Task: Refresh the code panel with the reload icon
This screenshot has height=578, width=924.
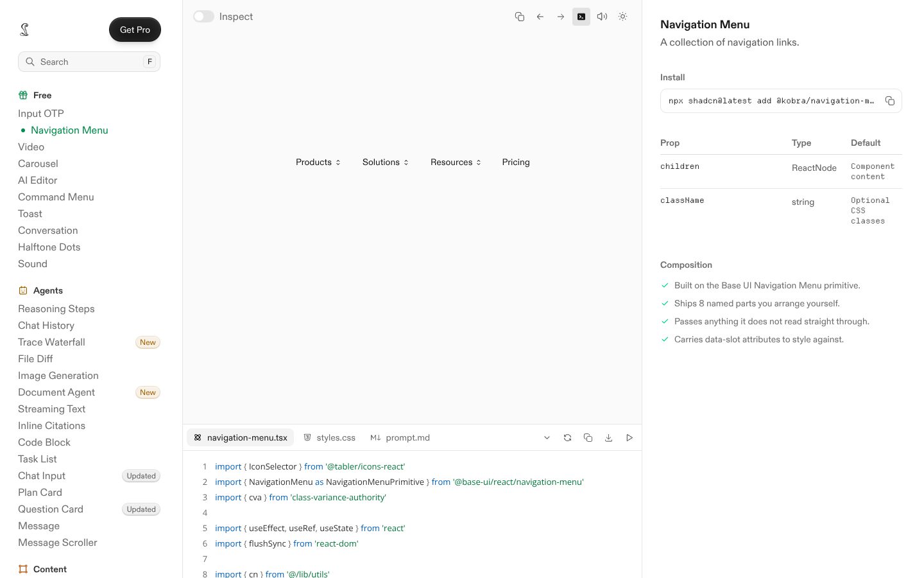Action: pos(567,438)
